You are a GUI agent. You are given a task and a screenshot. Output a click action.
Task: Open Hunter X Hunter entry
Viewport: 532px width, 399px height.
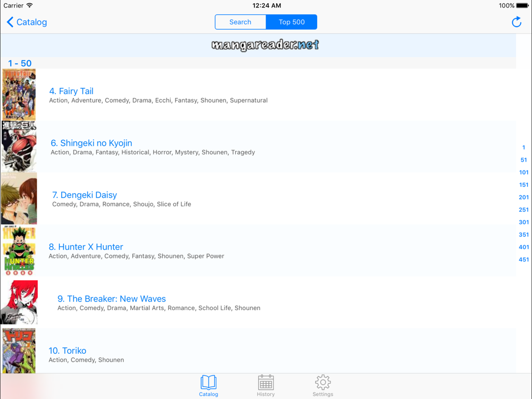tap(258, 251)
